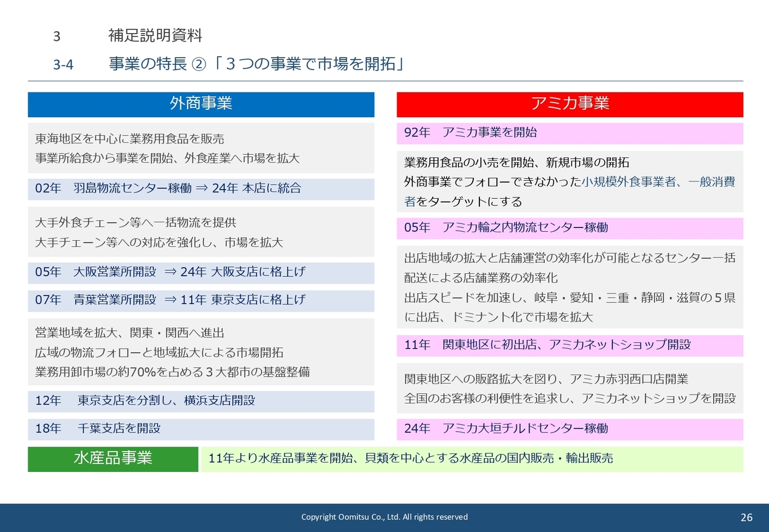The image size is (769, 532).
Task: Click the 92年 アミカ事業を開始 row
Action: pyautogui.click(x=570, y=133)
